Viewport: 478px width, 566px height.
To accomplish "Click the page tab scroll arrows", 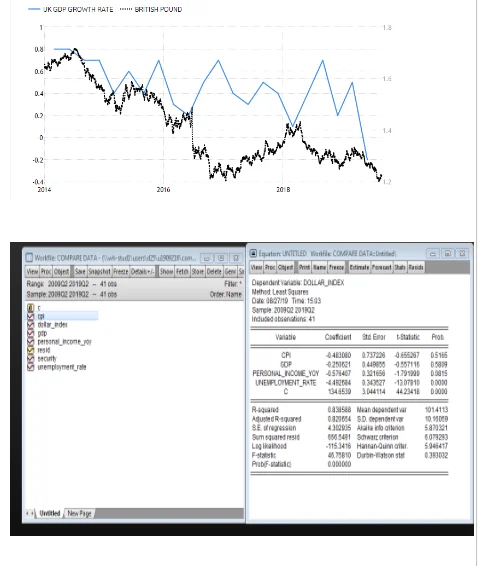I will point(30,513).
